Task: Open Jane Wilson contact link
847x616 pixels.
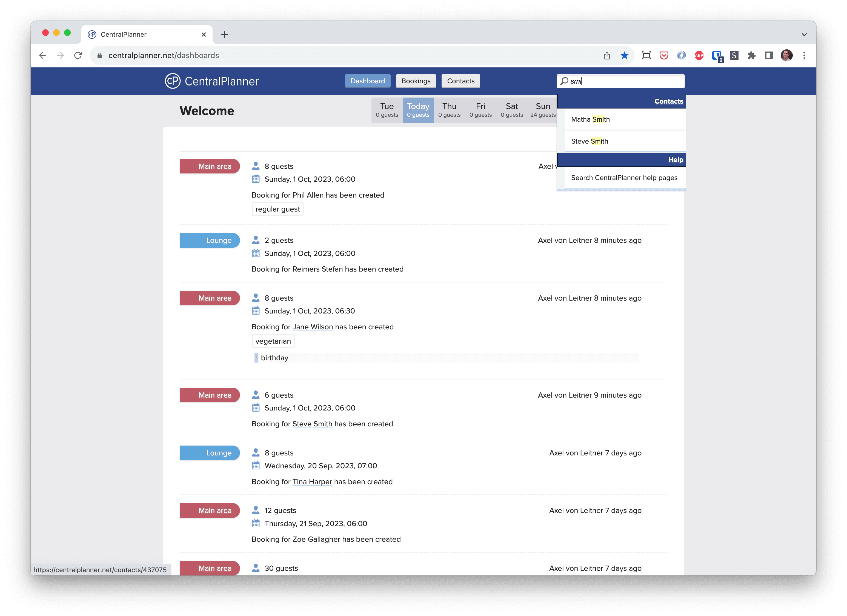Action: [313, 327]
